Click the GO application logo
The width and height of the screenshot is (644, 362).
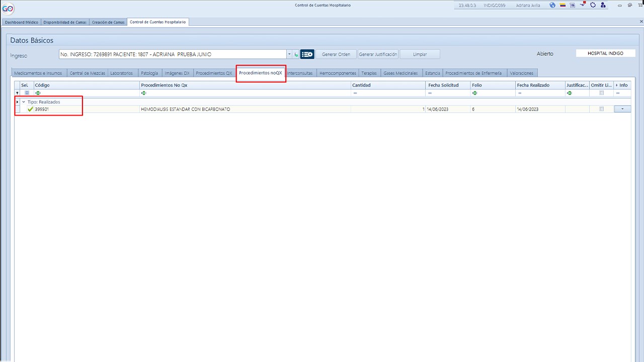(8, 9)
